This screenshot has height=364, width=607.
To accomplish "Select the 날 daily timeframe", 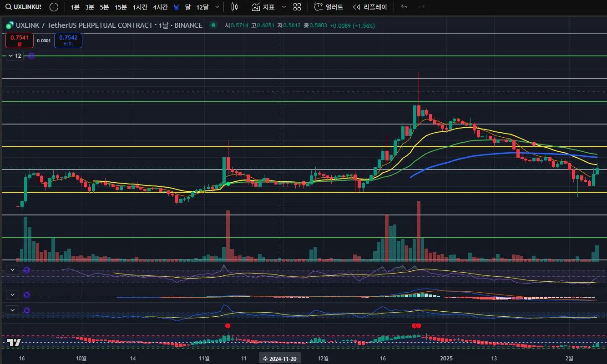I will (177, 7).
